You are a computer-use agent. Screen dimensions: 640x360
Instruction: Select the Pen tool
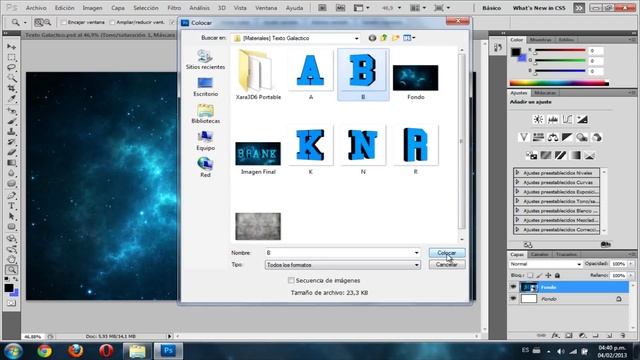coord(11,195)
